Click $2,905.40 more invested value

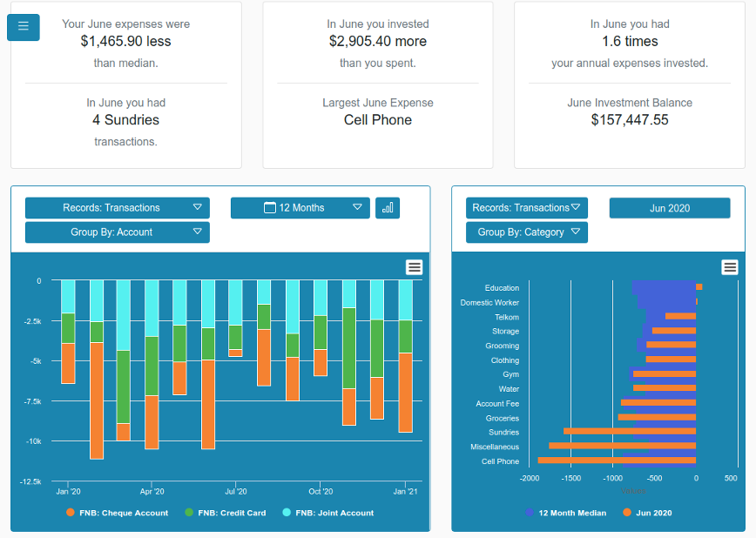377,41
